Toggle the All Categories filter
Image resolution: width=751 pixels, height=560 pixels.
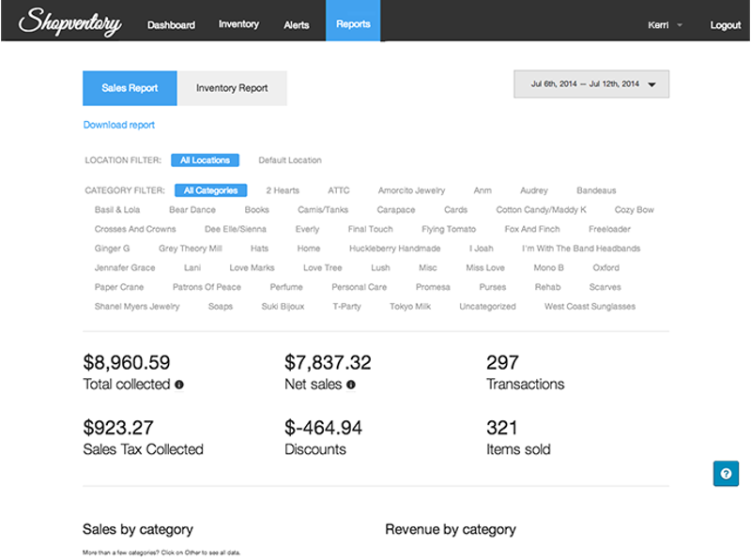[x=210, y=189]
